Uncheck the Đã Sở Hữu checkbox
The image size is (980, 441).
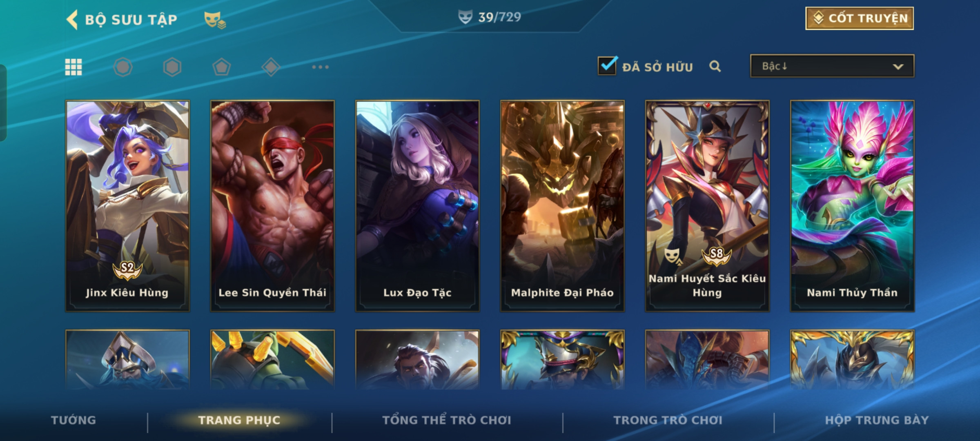(607, 65)
